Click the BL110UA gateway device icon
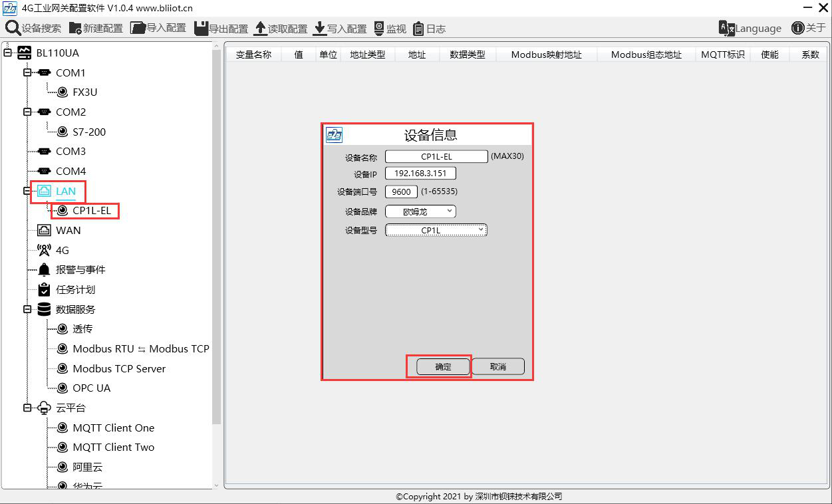Viewport: 832px width, 504px height. pyautogui.click(x=24, y=53)
